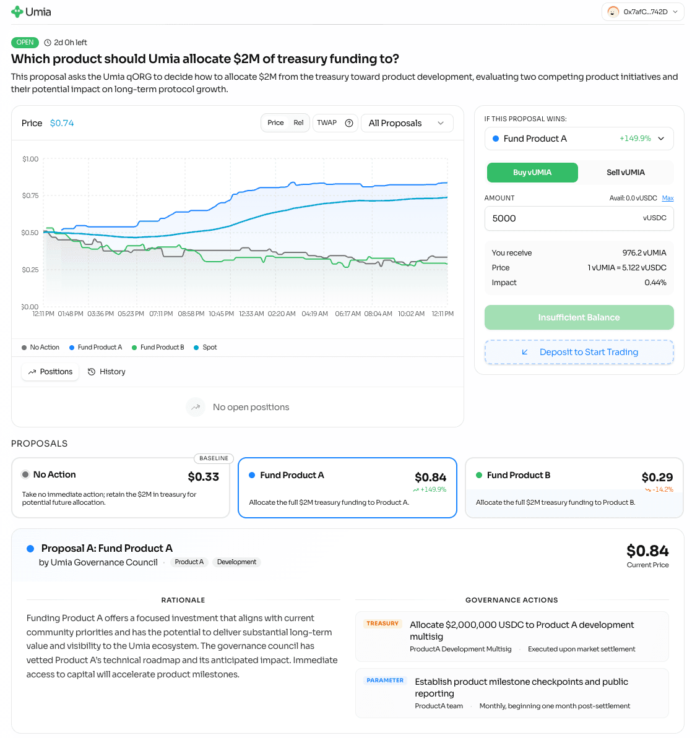Open the 0x7afC...742D wallet menu
This screenshot has width=700, height=738.
click(x=642, y=11)
